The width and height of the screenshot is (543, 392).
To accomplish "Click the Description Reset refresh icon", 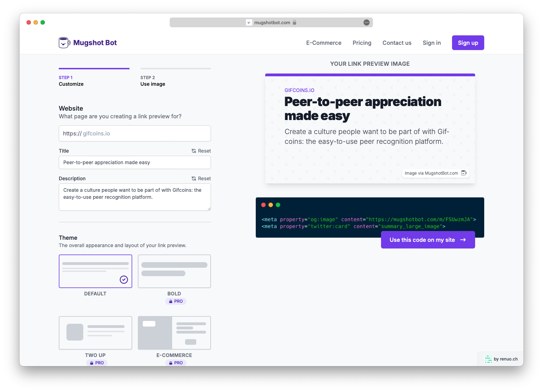I will pyautogui.click(x=194, y=178).
